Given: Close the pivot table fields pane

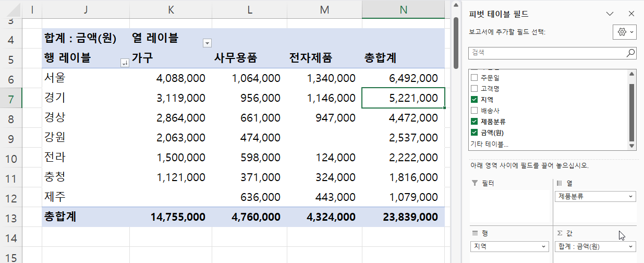Looking at the screenshot, I should 631,14.
